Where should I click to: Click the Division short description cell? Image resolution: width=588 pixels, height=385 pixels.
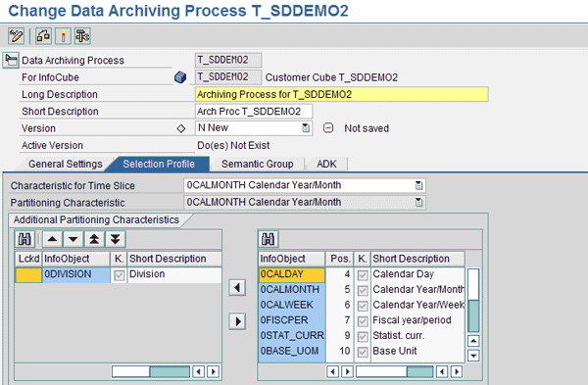point(174,274)
